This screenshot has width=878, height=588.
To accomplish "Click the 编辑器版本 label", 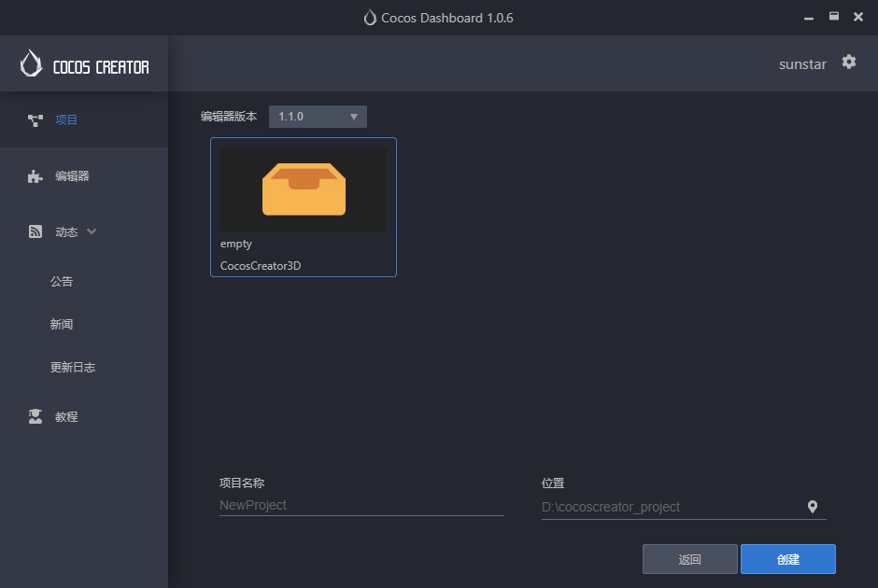I will [x=229, y=117].
